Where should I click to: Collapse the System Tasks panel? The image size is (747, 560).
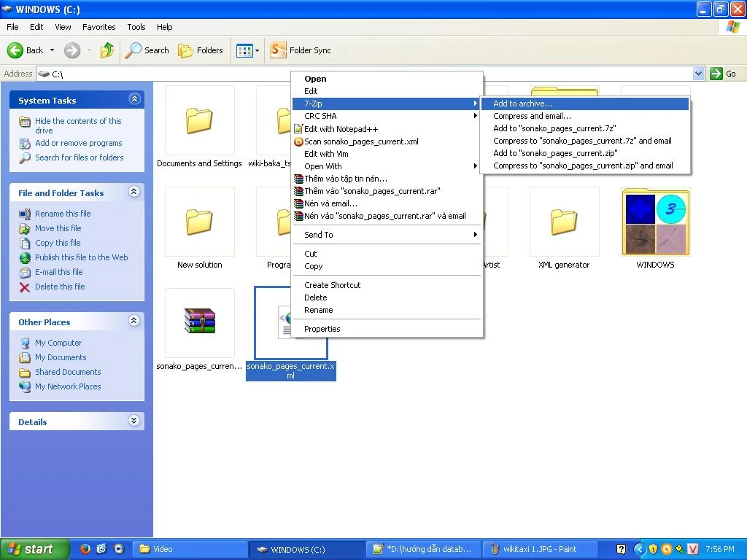tap(134, 99)
